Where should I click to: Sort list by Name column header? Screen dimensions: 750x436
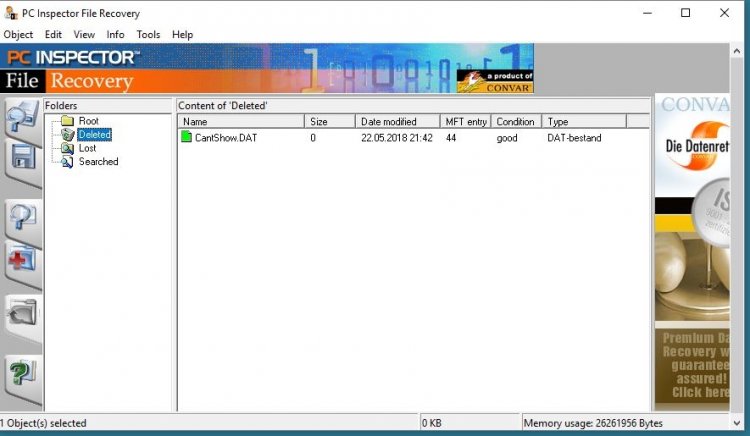[240, 121]
